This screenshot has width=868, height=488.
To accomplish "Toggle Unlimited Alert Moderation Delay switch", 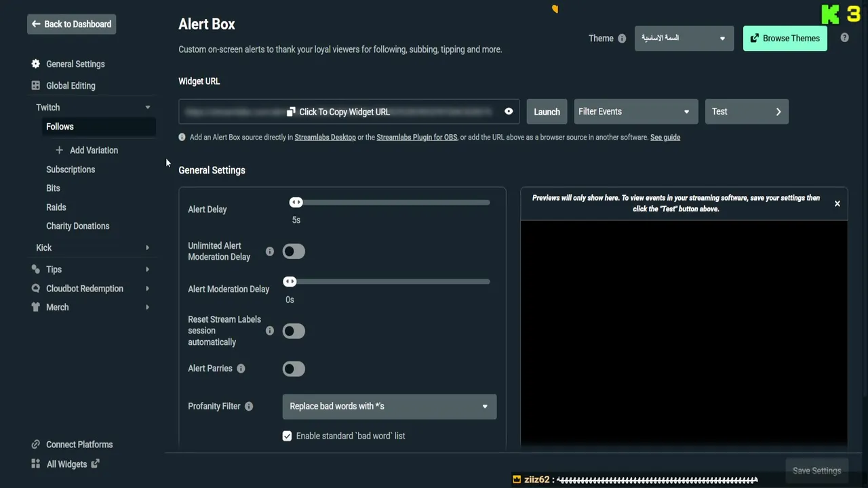I will (294, 251).
